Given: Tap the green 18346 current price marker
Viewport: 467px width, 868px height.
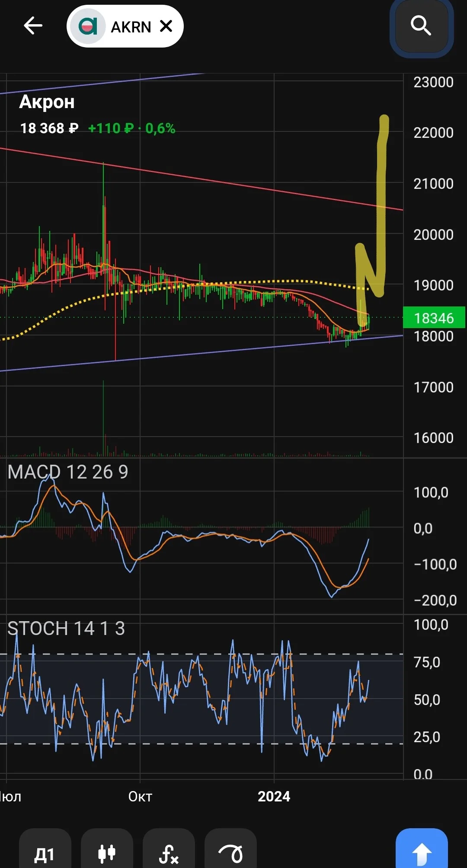Looking at the screenshot, I should (434, 318).
